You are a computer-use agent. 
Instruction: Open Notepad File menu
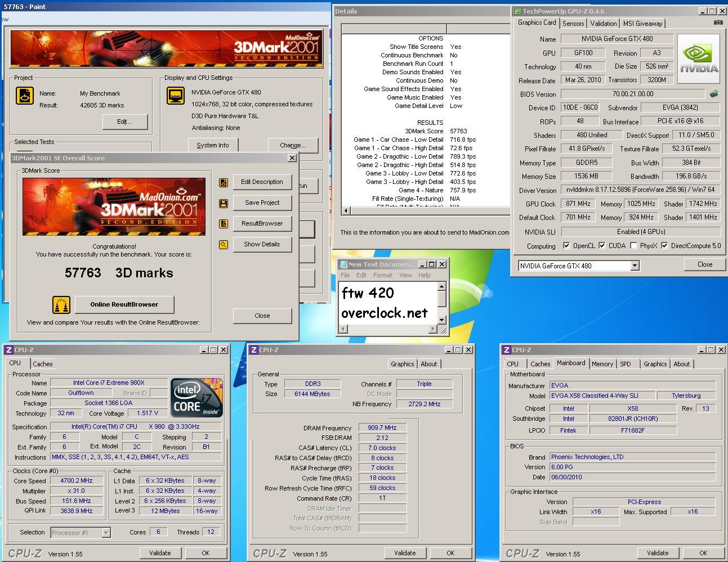[x=345, y=275]
